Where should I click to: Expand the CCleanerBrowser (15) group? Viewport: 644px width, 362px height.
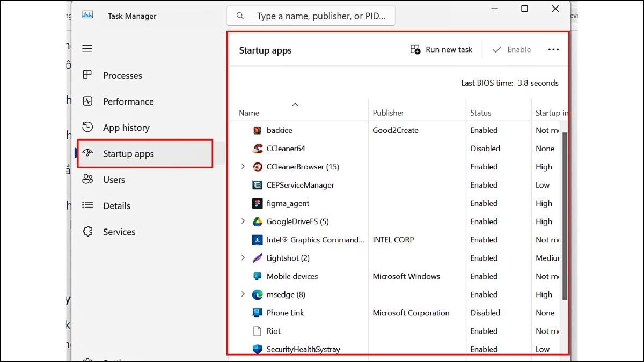tap(243, 166)
